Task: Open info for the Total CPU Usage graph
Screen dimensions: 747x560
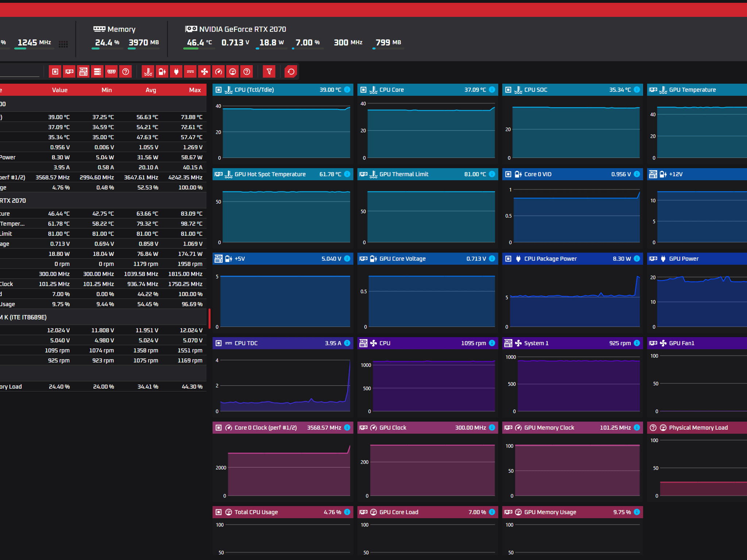Action: (x=347, y=512)
